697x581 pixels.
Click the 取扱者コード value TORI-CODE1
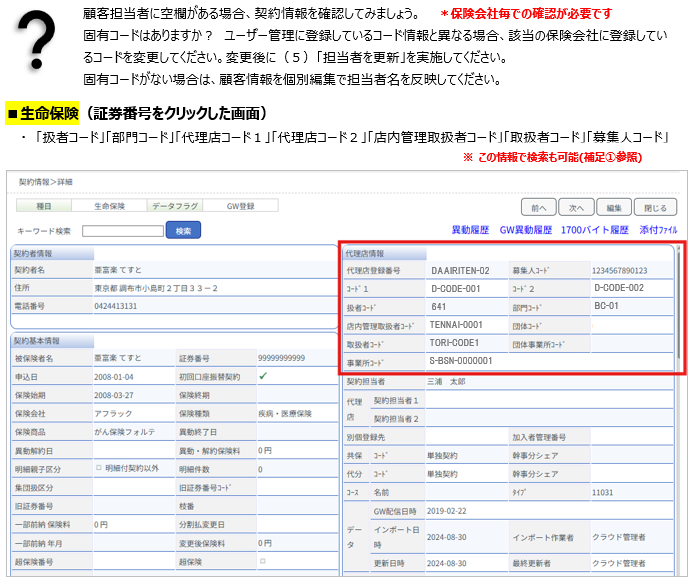[x=454, y=343]
